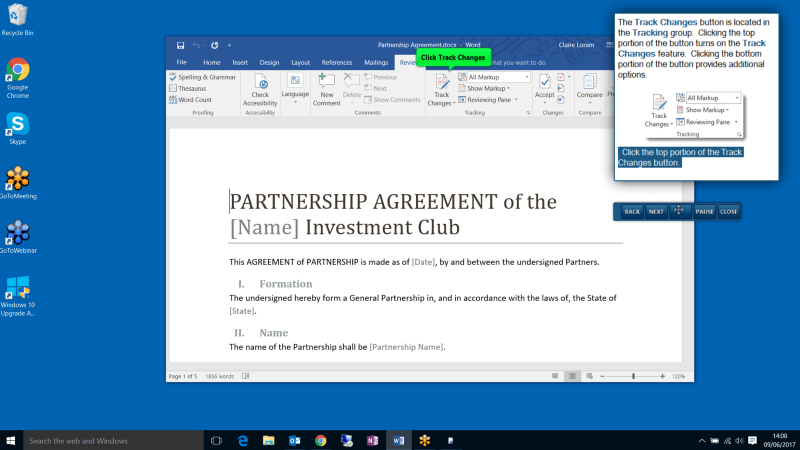Go to Next comment in Comments group
This screenshot has width=800, height=450.
376,88
